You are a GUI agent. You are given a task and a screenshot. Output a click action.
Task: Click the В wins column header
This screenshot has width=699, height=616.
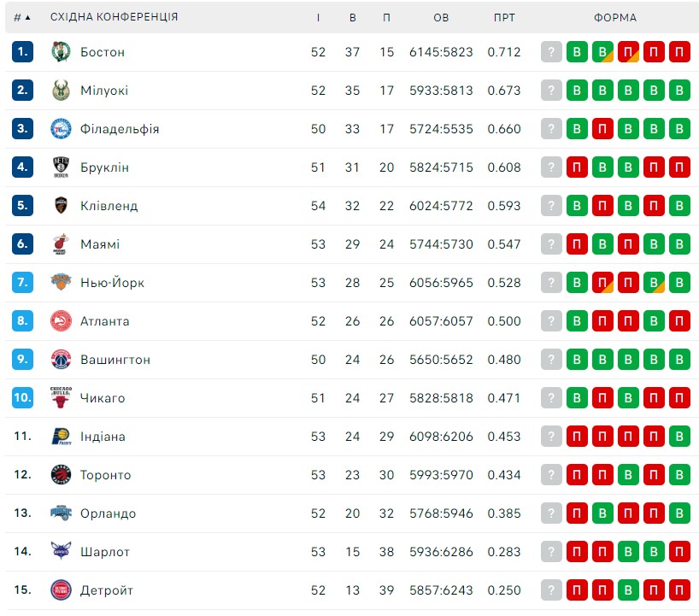(x=353, y=17)
